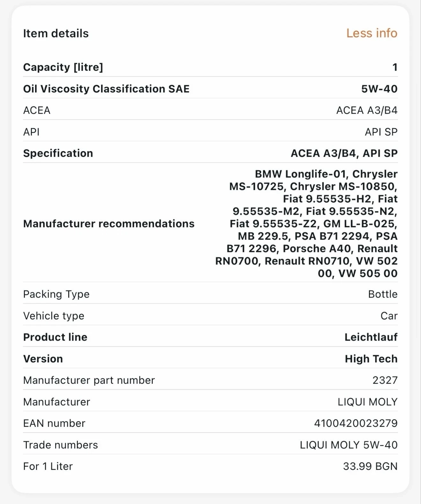Click the High Tech version value
The height and width of the screenshot is (504, 421).
coord(371,359)
